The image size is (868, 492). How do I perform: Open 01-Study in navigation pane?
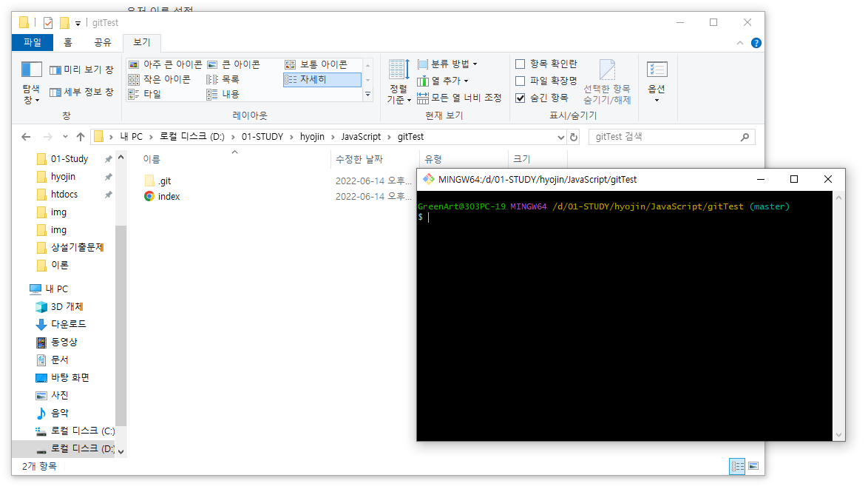point(69,159)
